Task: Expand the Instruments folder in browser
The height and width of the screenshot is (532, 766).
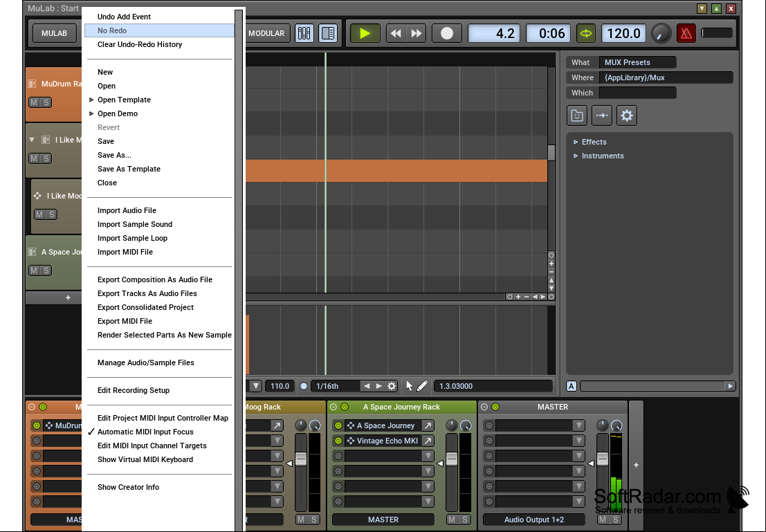Action: 576,156
